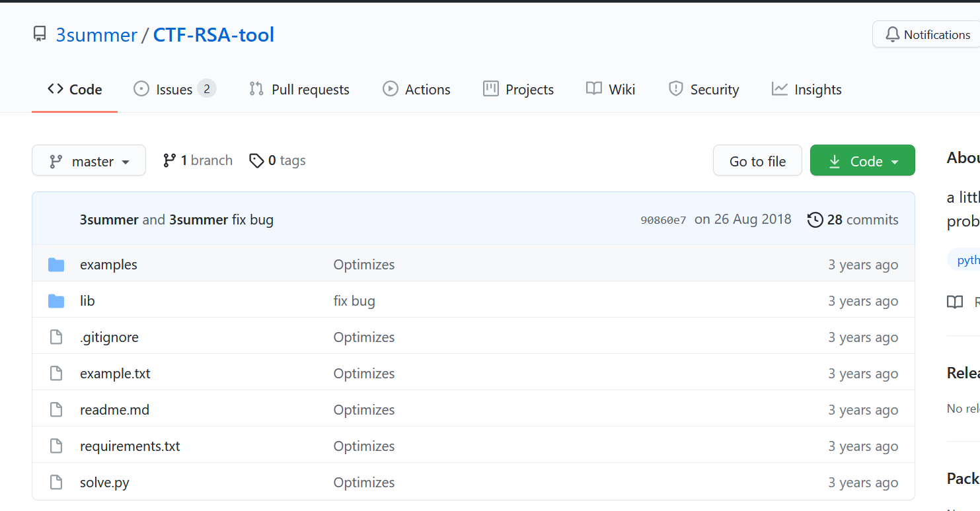Click the lib folder icon

tap(56, 301)
